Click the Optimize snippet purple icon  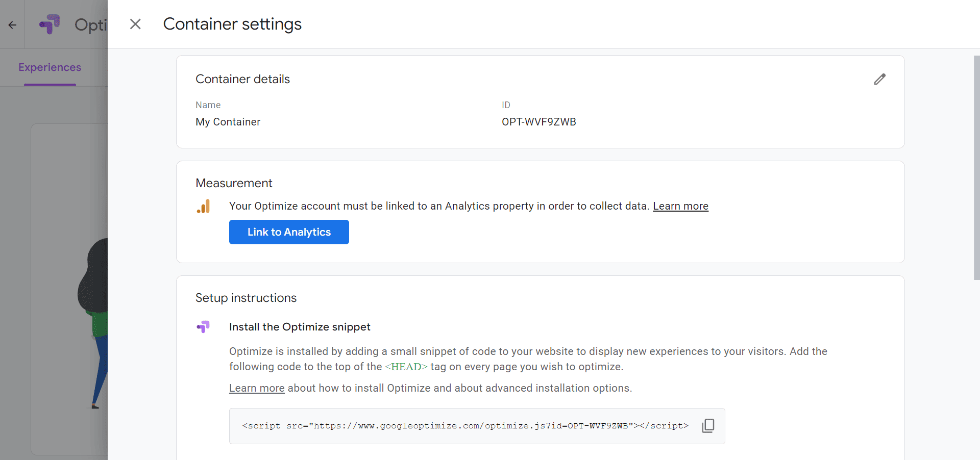203,326
